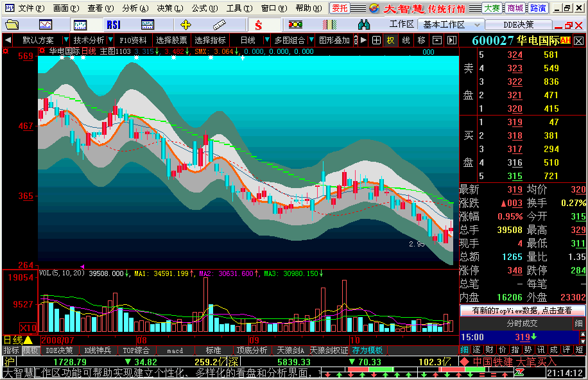The image size is (588, 380).
Task: Select the 财 tab in the bottom-right row
Action: pos(489,350)
